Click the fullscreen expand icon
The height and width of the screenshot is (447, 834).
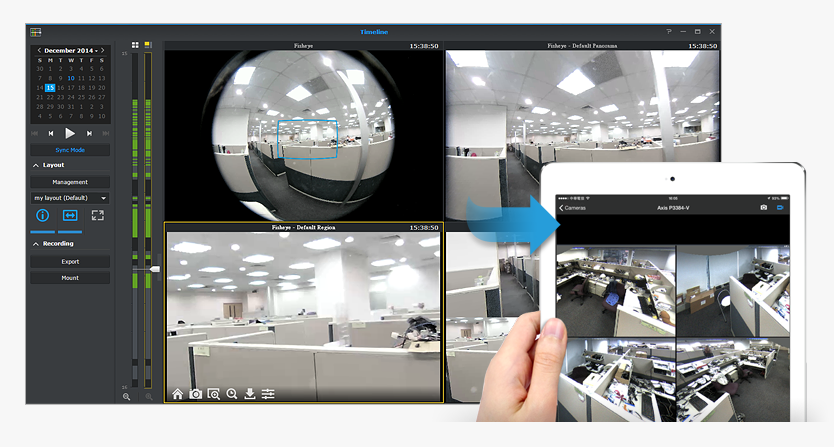(98, 216)
